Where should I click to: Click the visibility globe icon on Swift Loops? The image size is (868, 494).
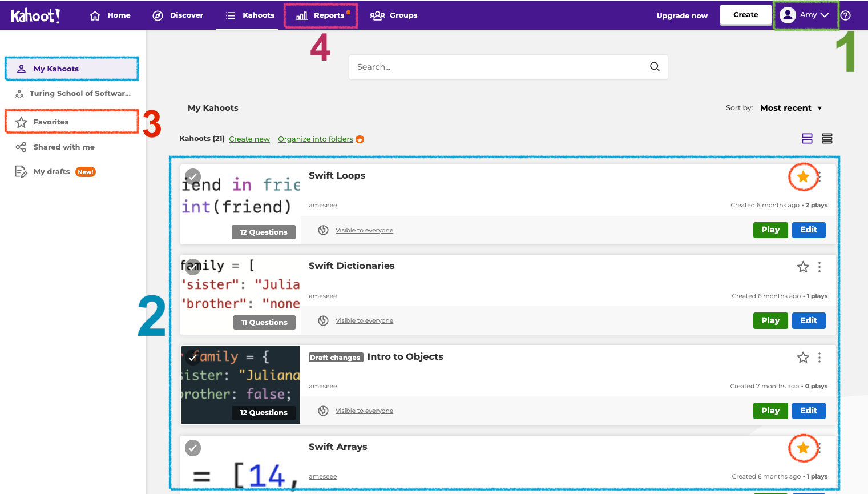coord(323,230)
